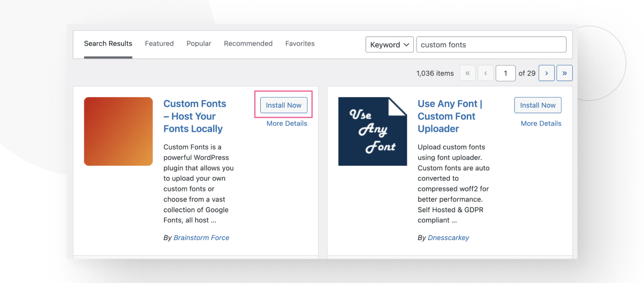644x283 pixels.
Task: Switch to the Popular tab
Action: tap(199, 43)
